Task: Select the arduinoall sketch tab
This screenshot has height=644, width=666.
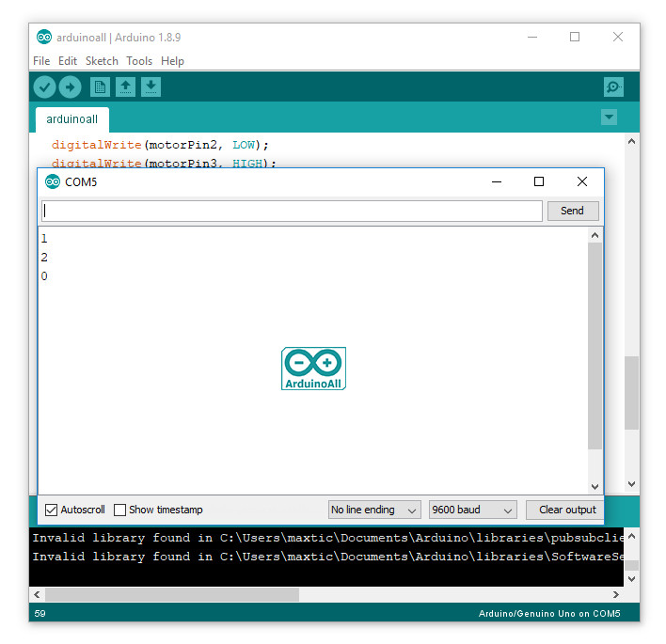Action: click(x=72, y=119)
